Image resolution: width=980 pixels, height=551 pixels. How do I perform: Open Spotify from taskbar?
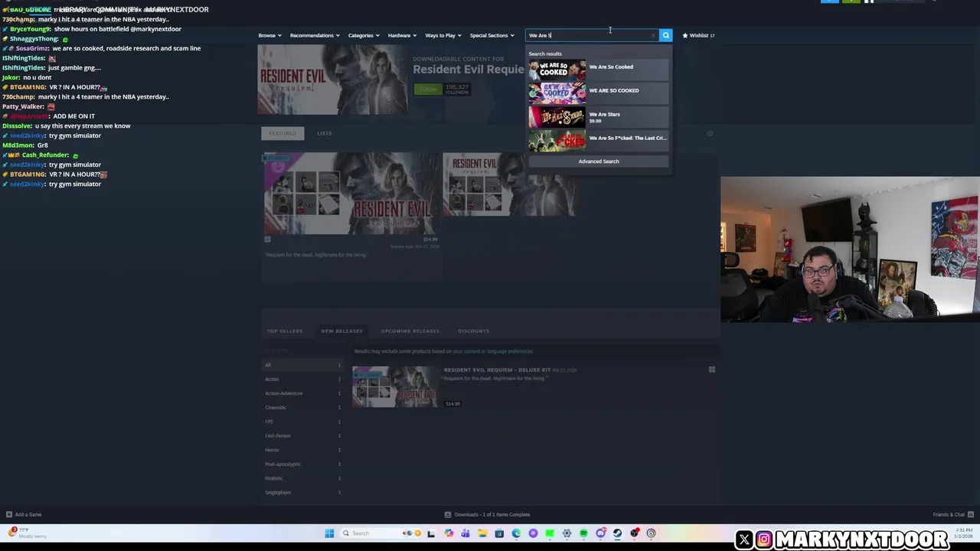(583, 533)
